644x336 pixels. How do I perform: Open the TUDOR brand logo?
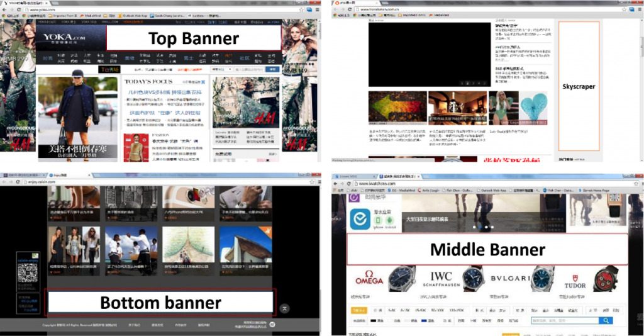(575, 282)
